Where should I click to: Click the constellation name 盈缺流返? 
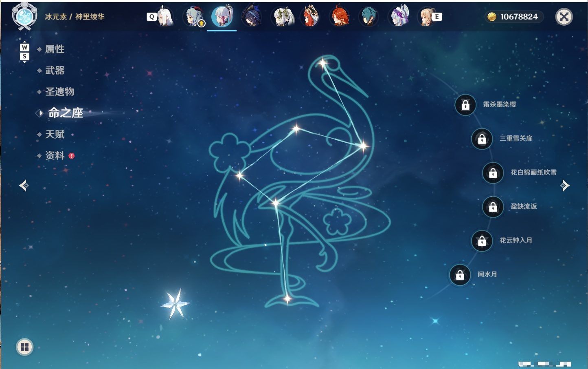click(524, 206)
